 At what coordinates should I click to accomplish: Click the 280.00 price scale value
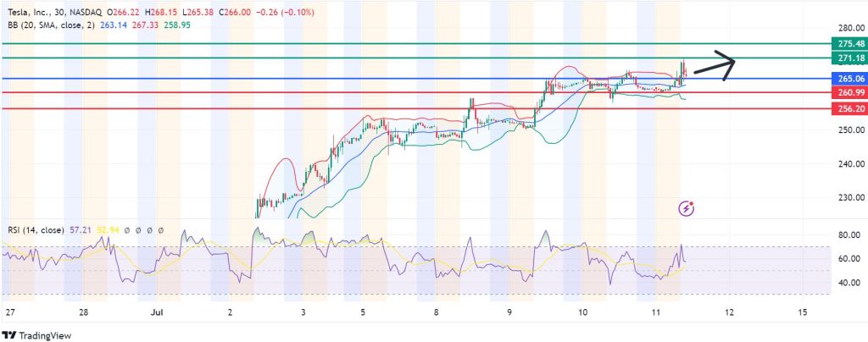click(x=849, y=28)
